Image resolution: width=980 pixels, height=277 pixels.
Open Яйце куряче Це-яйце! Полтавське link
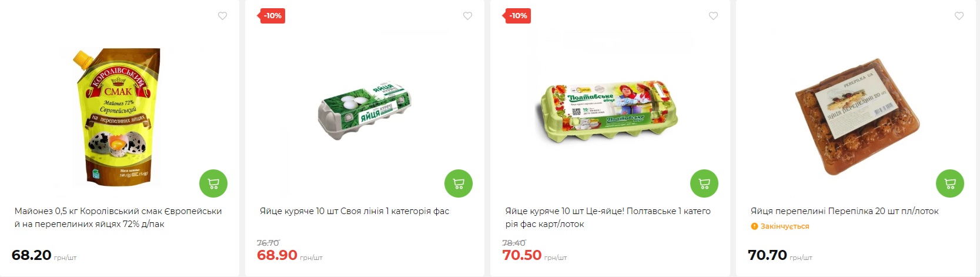click(x=608, y=218)
